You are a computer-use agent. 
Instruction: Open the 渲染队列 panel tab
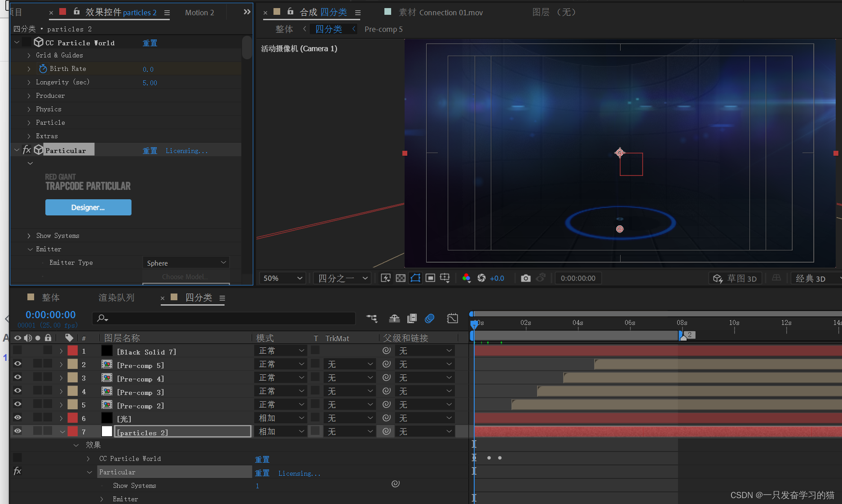116,297
